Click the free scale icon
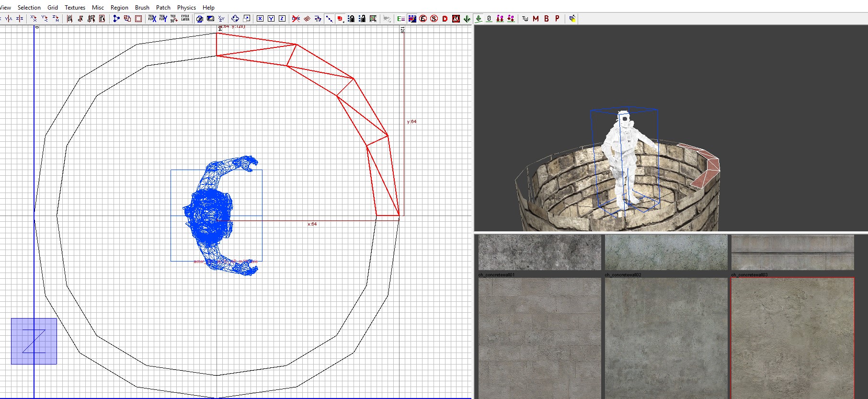Screen dimensions: 868x399 coord(247,19)
